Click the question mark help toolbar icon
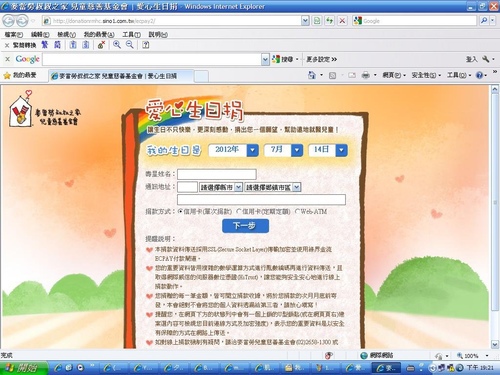The height and width of the screenshot is (375, 500). click(146, 45)
